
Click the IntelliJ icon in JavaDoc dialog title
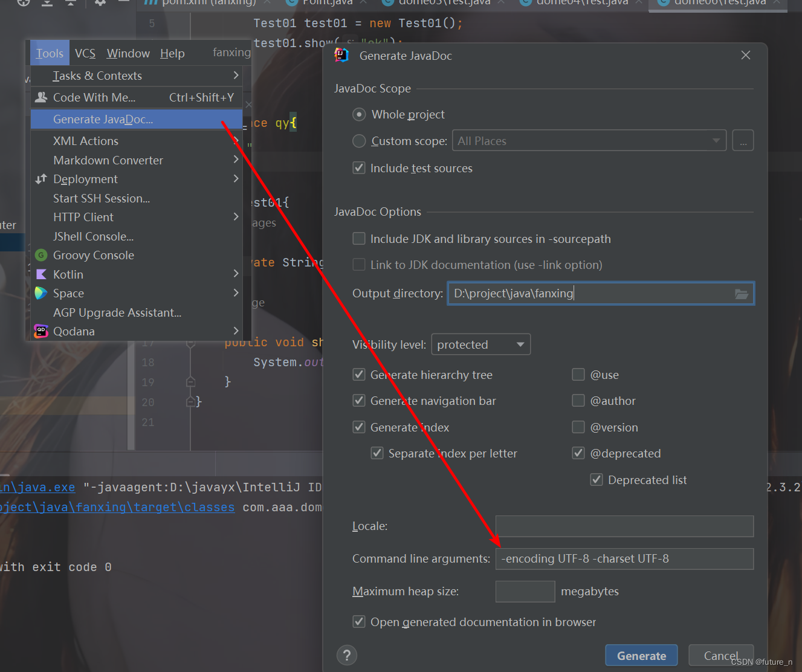click(341, 56)
